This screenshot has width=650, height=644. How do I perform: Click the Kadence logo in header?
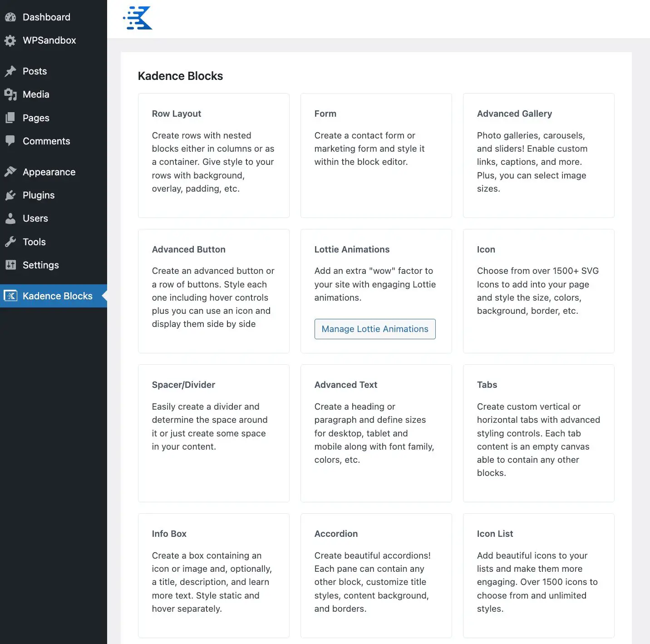coord(138,18)
